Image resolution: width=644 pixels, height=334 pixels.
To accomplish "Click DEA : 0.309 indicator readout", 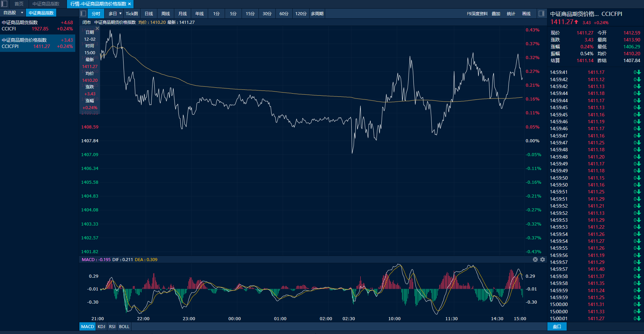I will click(146, 259).
